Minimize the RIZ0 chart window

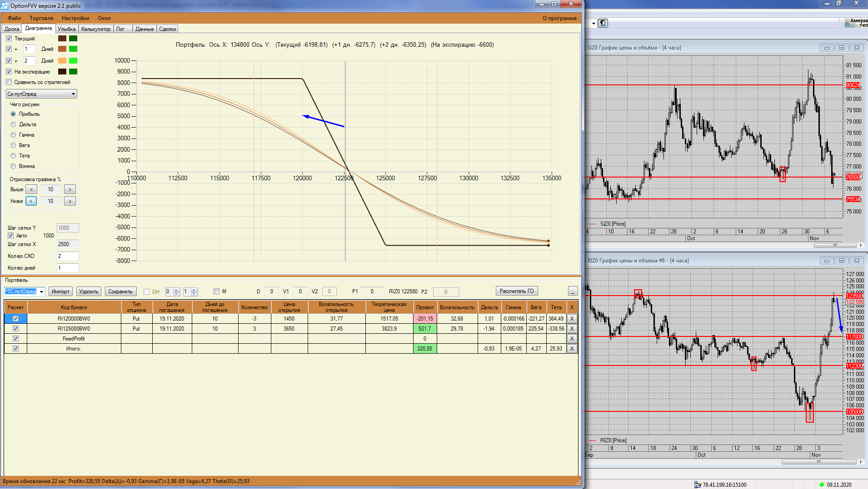827,261
